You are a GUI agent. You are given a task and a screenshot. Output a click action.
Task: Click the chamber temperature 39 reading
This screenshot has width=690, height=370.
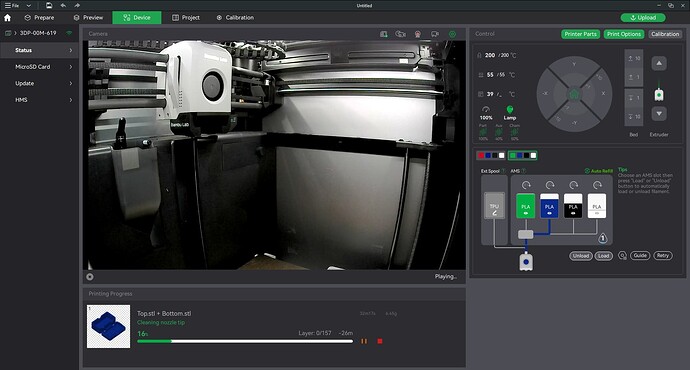point(490,94)
